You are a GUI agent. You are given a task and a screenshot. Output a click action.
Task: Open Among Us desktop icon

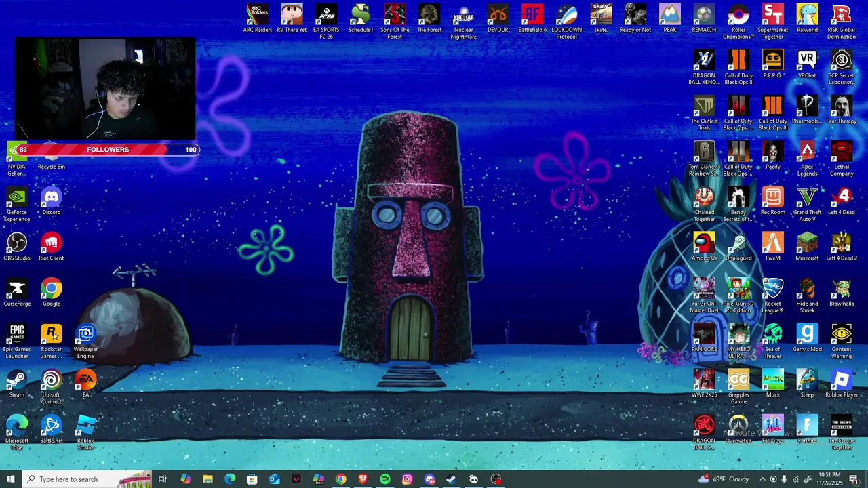tap(704, 246)
